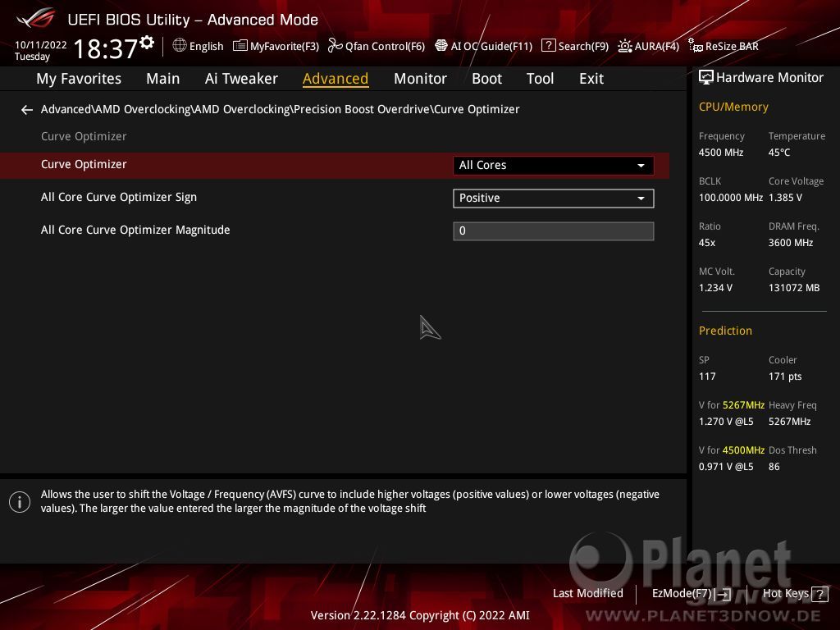Click the Hot Keys question icon
Image resolution: width=840 pixels, height=630 pixels.
tap(819, 594)
